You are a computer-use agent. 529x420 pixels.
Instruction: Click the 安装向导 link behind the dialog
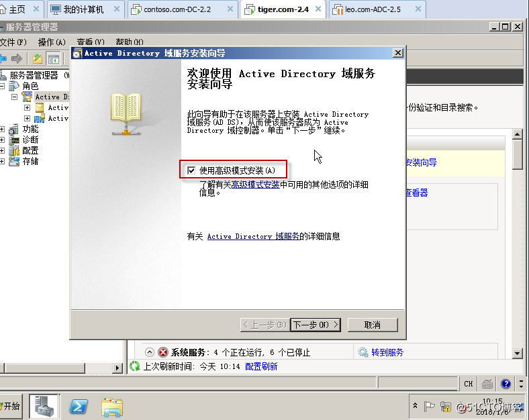point(422,162)
